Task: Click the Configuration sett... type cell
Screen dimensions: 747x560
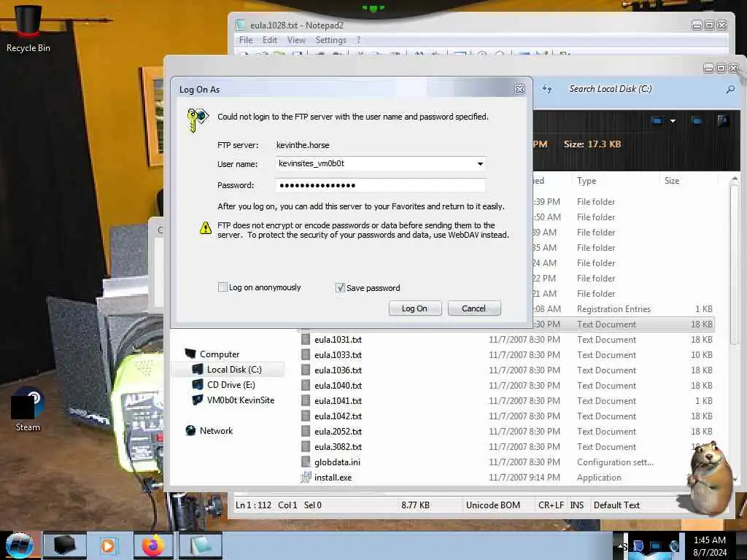Action: [615, 462]
